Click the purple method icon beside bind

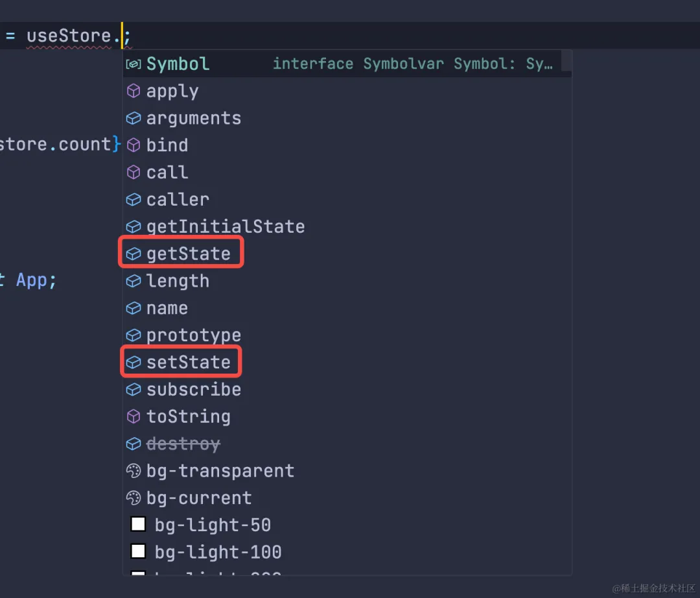point(133,145)
